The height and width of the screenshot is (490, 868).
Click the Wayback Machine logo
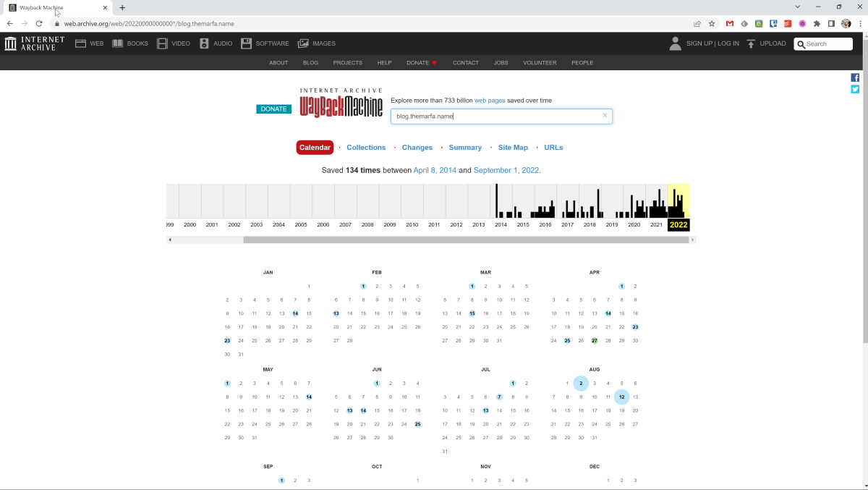tap(341, 104)
